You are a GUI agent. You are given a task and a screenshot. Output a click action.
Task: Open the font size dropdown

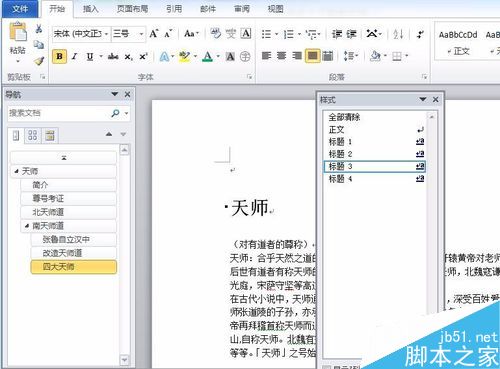141,34
